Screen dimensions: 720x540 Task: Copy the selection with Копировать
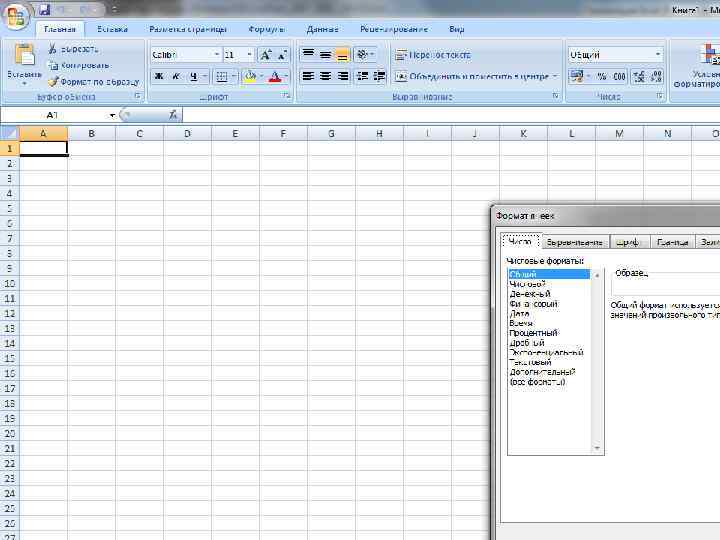[x=80, y=65]
